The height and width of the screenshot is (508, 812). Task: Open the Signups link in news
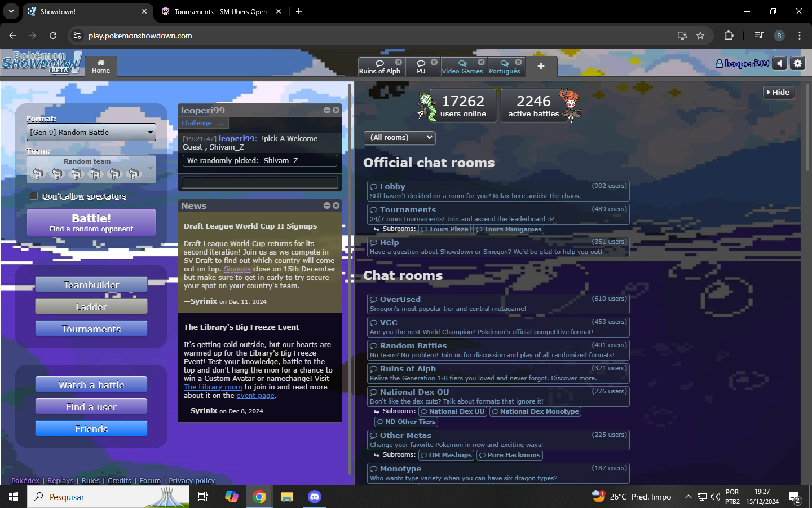tap(237, 269)
